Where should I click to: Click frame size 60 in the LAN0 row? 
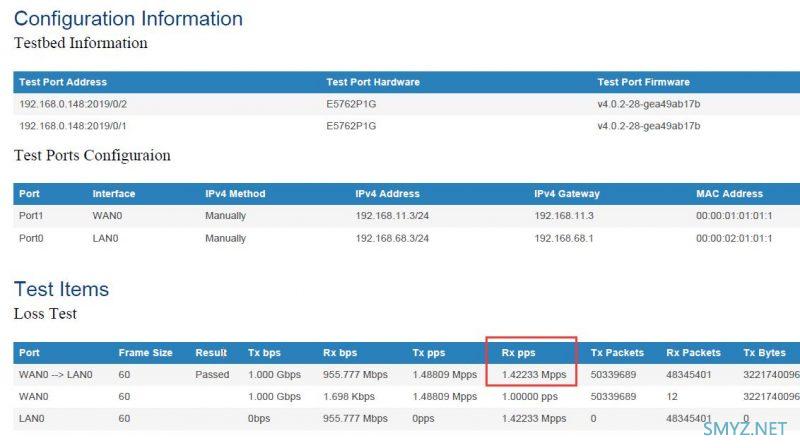pyautogui.click(x=124, y=418)
